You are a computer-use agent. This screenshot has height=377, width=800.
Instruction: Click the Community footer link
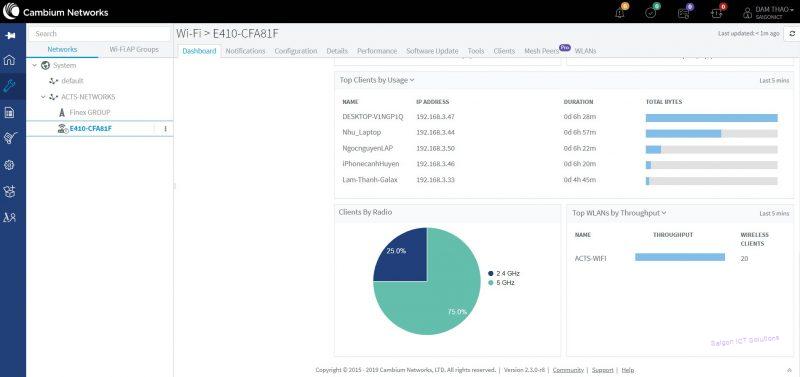[568, 370]
